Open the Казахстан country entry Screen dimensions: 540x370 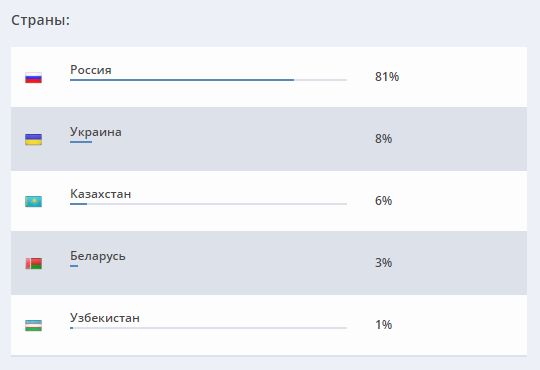pos(101,194)
